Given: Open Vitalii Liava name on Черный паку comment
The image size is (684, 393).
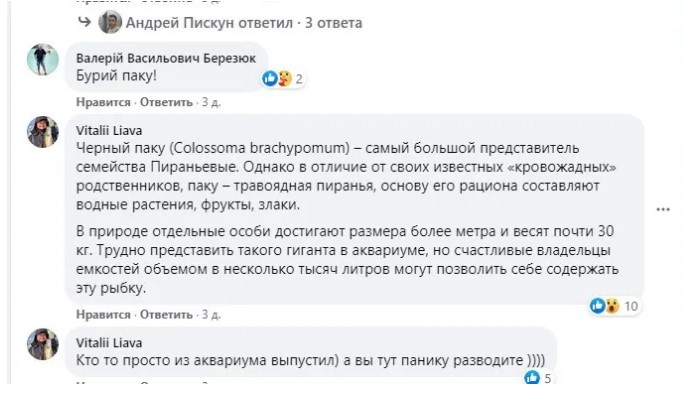Looking at the screenshot, I should pos(109,130).
